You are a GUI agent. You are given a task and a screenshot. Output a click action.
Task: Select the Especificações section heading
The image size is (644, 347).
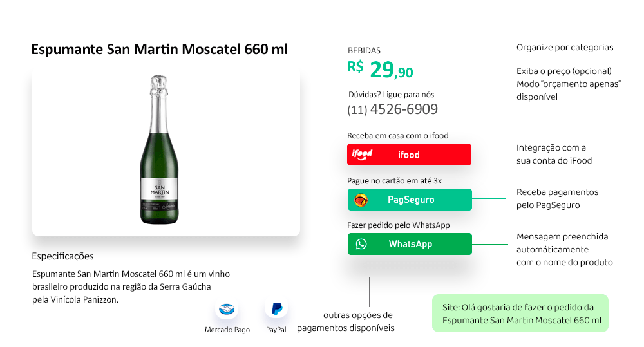tap(62, 256)
